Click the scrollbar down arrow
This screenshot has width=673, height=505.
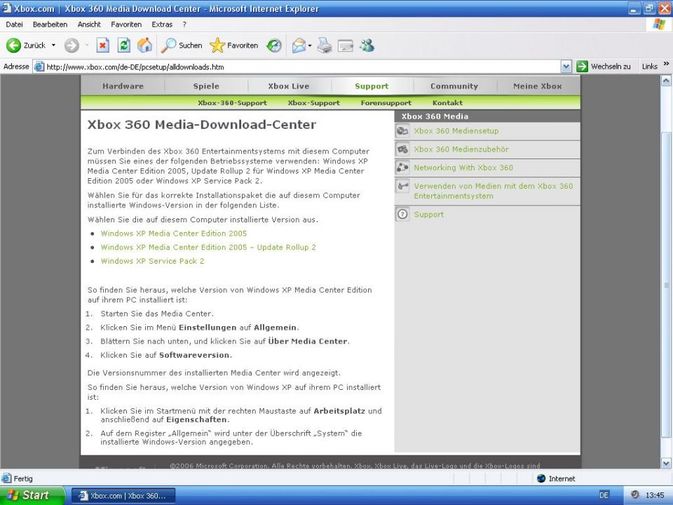click(x=666, y=463)
